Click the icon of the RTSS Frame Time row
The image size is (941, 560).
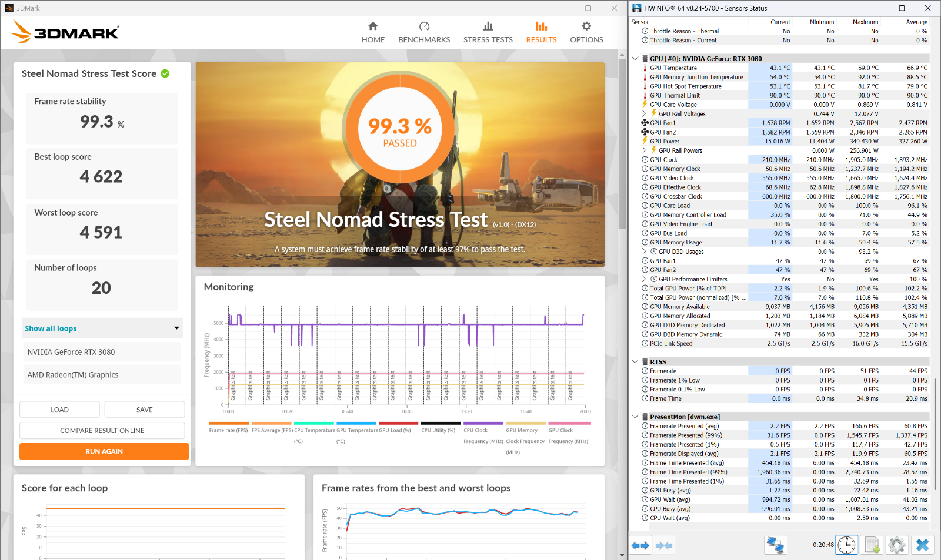pyautogui.click(x=645, y=398)
